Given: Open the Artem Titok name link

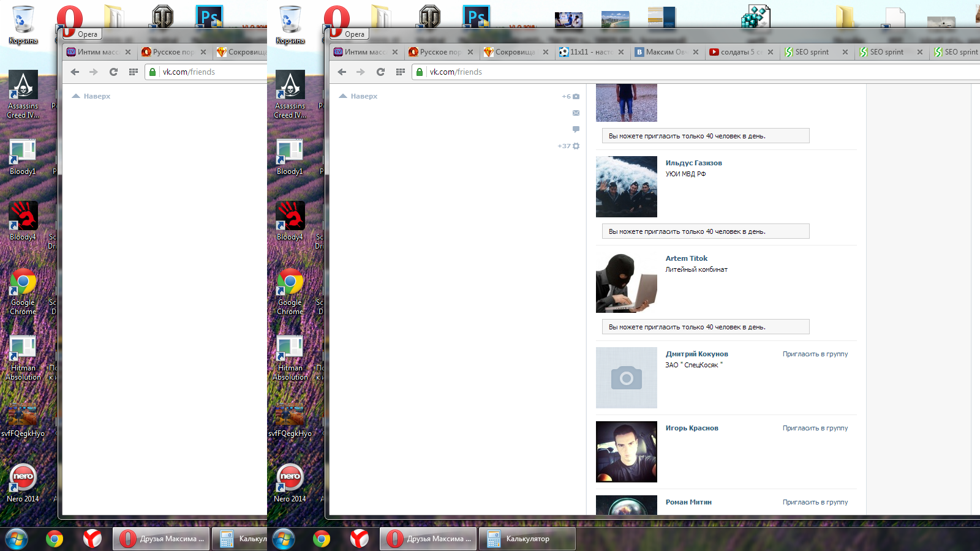Looking at the screenshot, I should [686, 258].
